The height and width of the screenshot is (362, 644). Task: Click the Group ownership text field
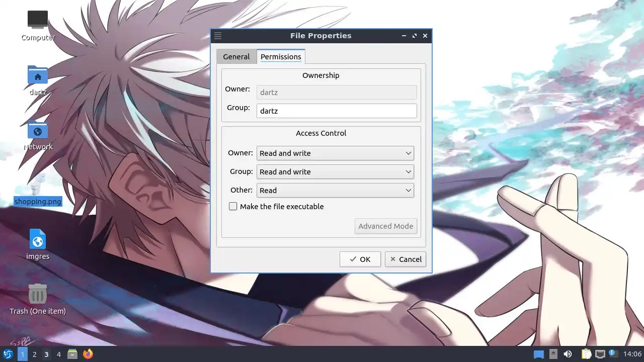(337, 111)
